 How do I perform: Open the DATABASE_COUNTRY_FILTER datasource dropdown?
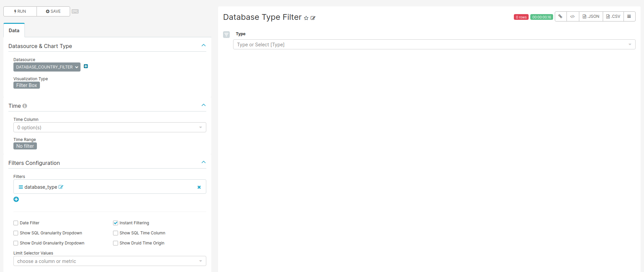point(47,67)
